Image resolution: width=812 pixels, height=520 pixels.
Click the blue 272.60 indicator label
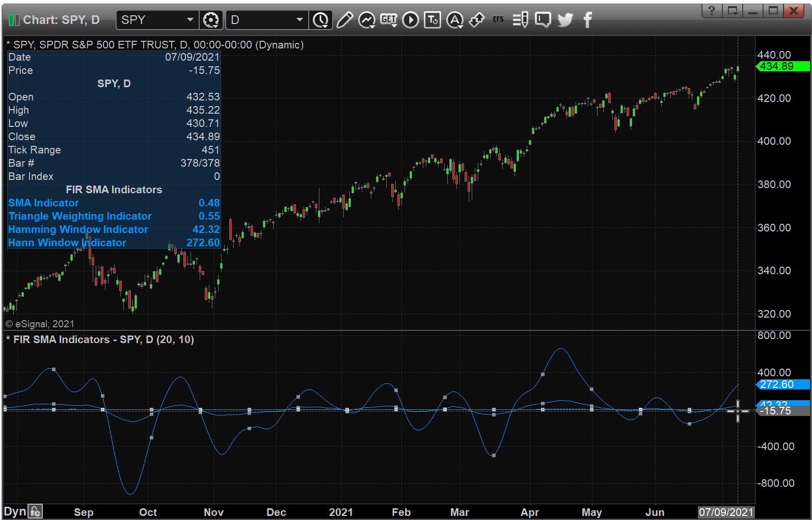(782, 384)
